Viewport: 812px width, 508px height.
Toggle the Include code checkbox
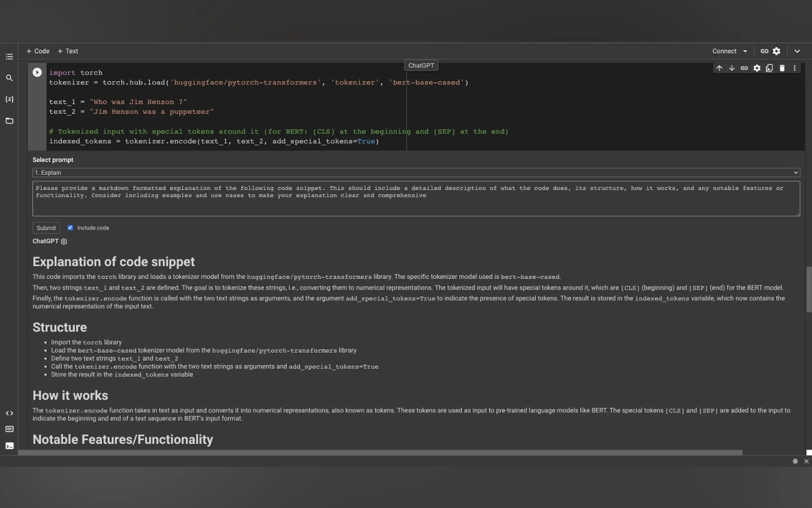[70, 227]
